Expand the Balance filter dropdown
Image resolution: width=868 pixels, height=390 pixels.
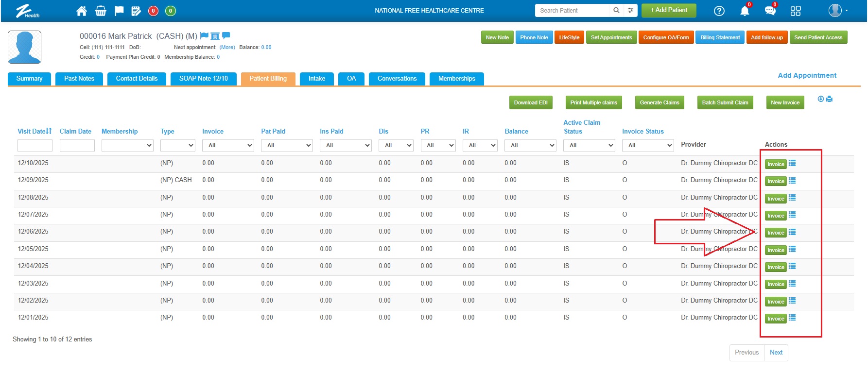tap(530, 145)
